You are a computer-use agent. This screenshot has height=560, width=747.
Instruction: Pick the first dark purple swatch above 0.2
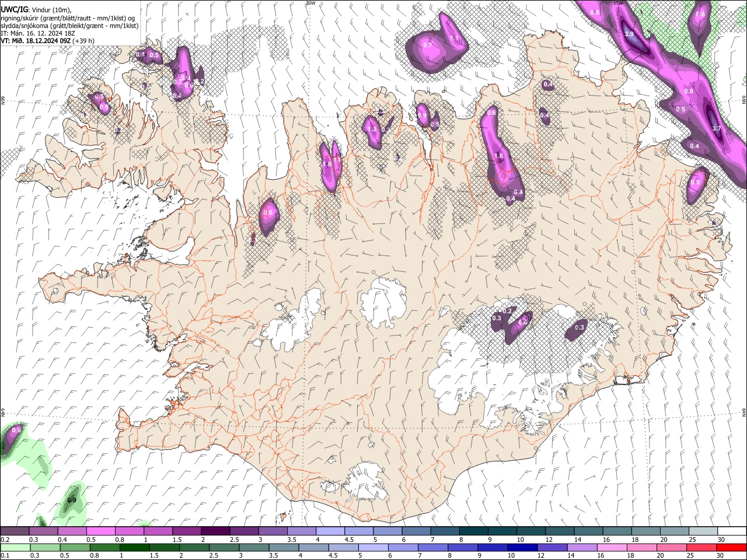(15, 531)
